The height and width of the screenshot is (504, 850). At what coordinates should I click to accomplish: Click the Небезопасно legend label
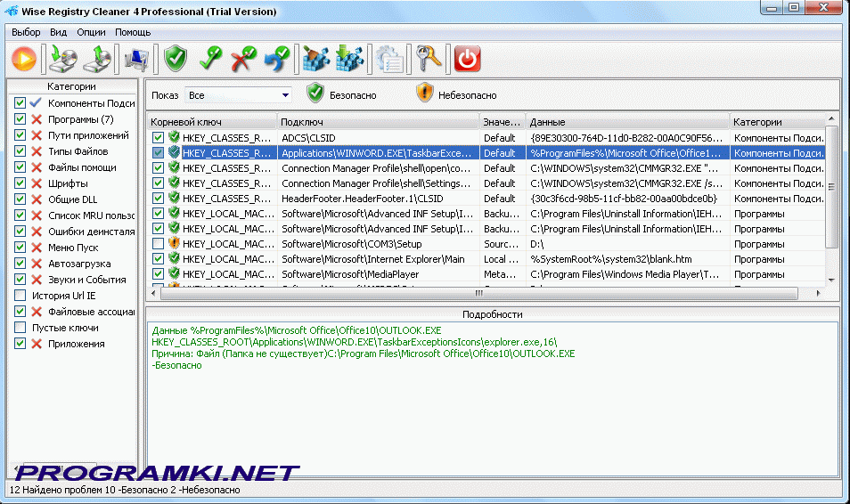coord(467,95)
